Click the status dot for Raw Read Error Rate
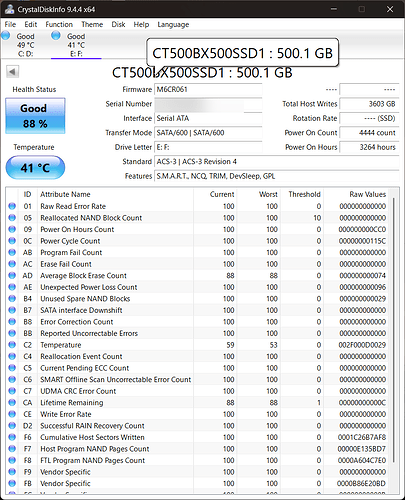Image resolution: width=405 pixels, height=500 pixels. [x=12, y=206]
